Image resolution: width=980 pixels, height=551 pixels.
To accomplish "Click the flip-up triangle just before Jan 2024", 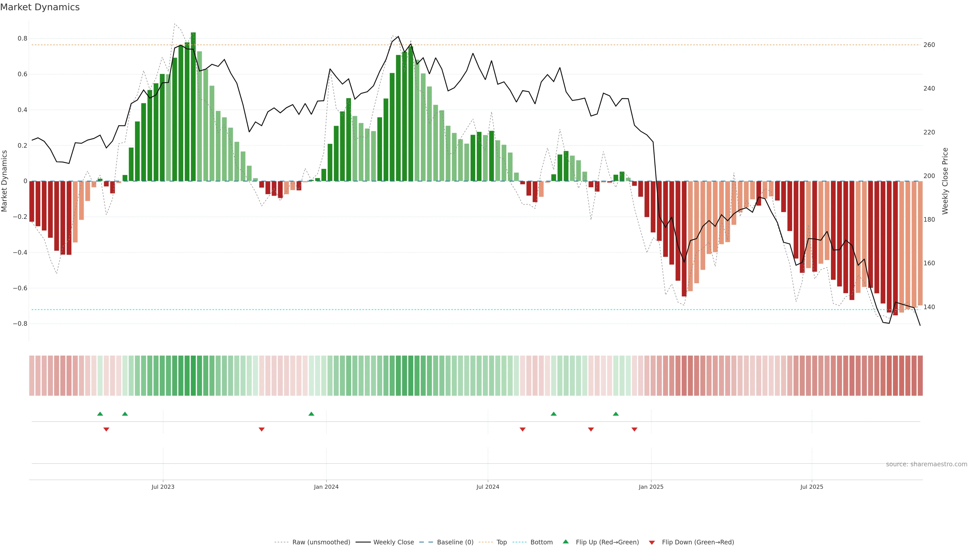I will (311, 414).
